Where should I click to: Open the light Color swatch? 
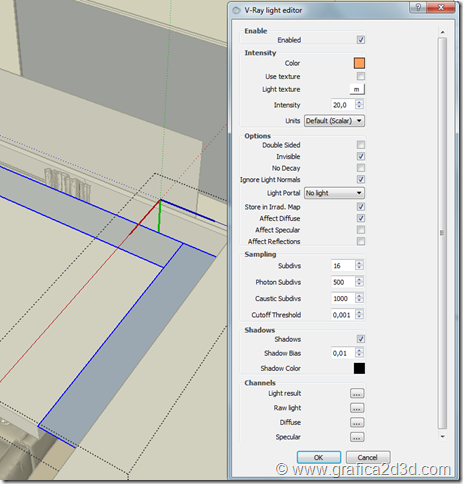point(359,63)
